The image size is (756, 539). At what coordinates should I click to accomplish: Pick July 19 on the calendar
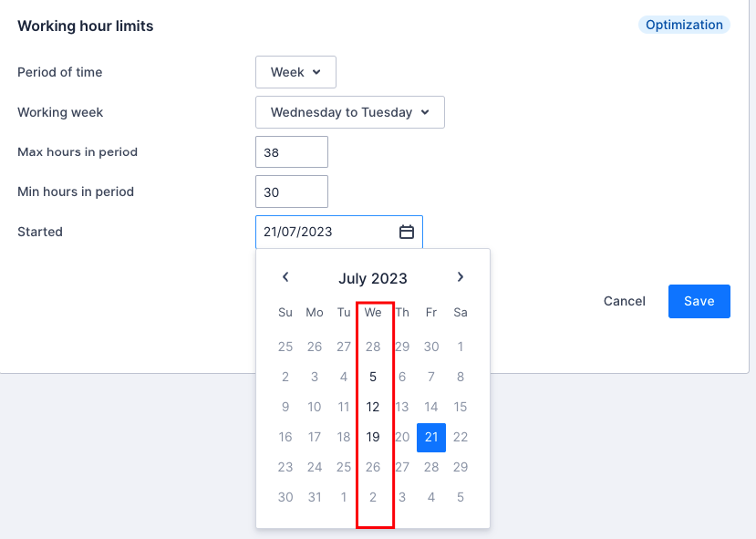pos(373,437)
